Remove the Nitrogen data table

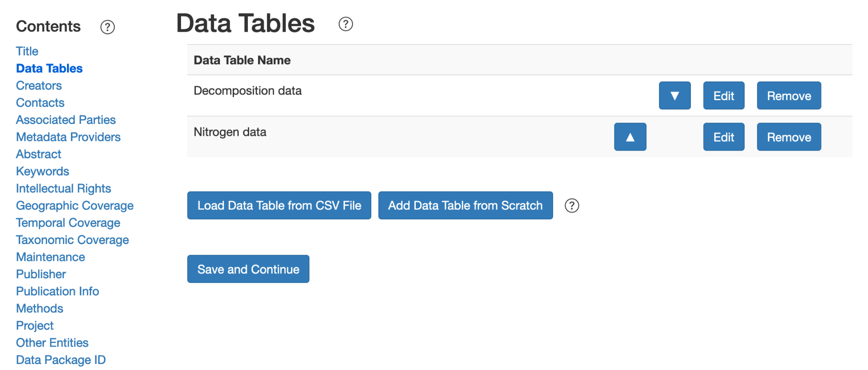point(789,137)
